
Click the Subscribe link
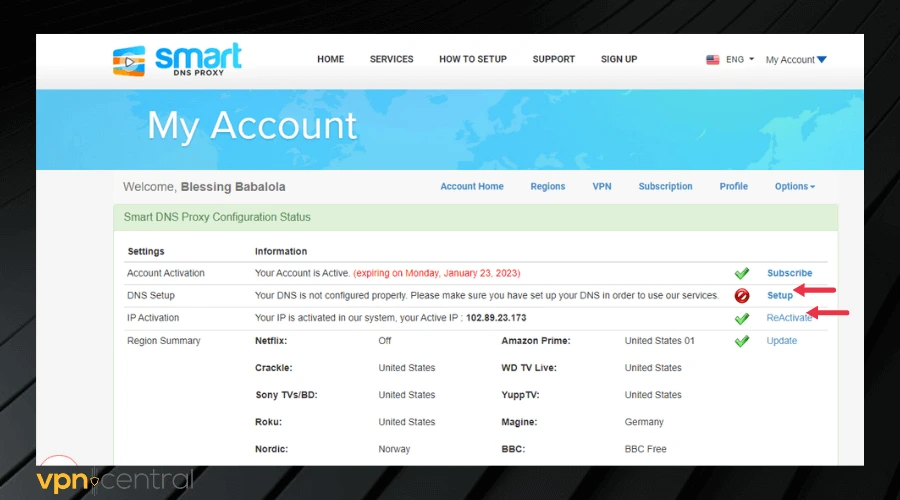pos(789,273)
